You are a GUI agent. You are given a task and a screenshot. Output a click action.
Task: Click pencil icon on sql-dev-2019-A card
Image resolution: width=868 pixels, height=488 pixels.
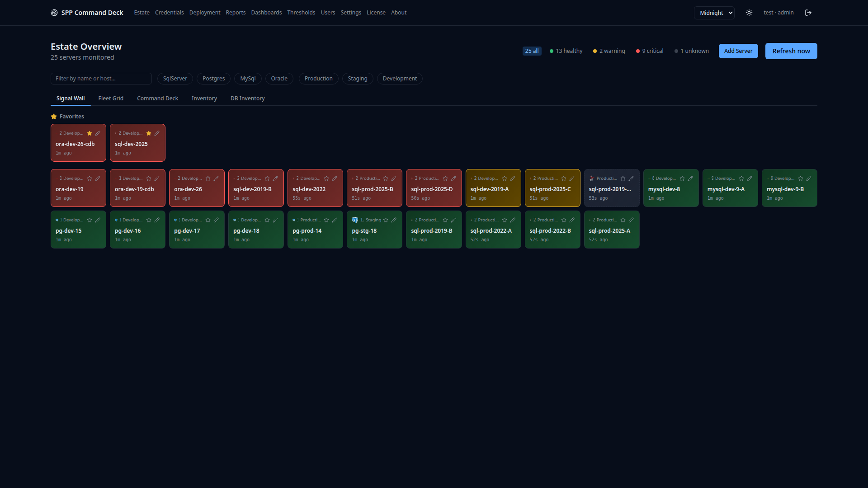pyautogui.click(x=513, y=178)
